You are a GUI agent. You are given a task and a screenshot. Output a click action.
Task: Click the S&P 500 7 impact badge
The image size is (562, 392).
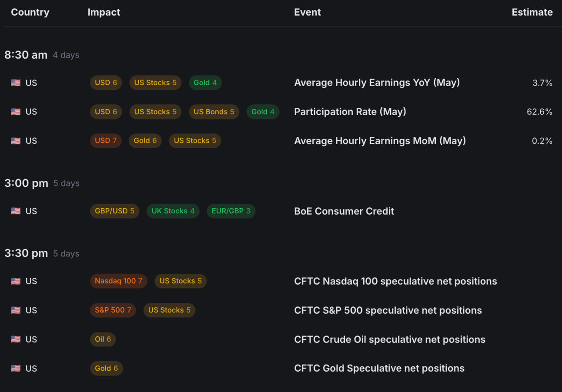pyautogui.click(x=113, y=310)
